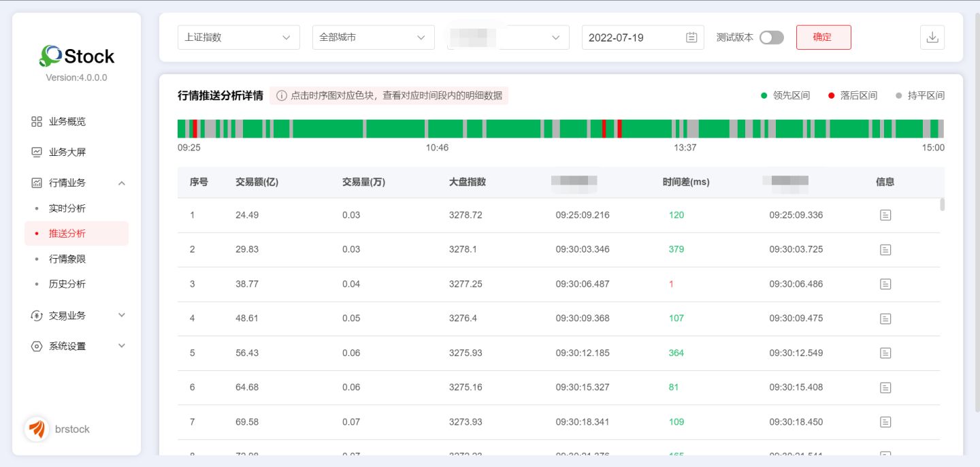Open 实时分析 submenu item

click(x=67, y=208)
